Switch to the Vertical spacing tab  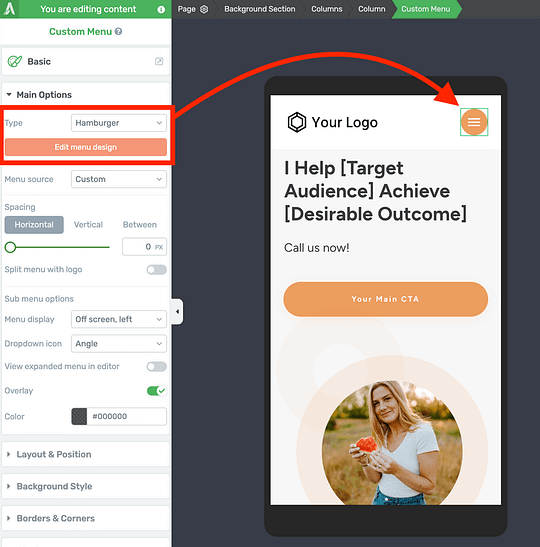[x=88, y=225]
